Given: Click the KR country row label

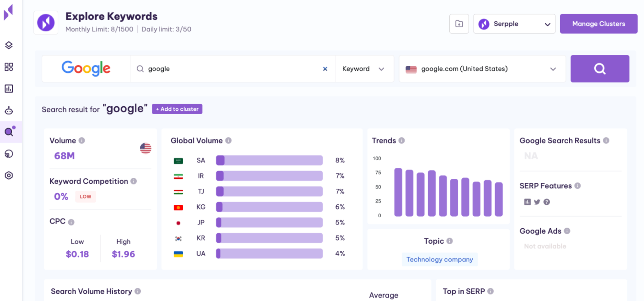Looking at the screenshot, I should tap(201, 238).
